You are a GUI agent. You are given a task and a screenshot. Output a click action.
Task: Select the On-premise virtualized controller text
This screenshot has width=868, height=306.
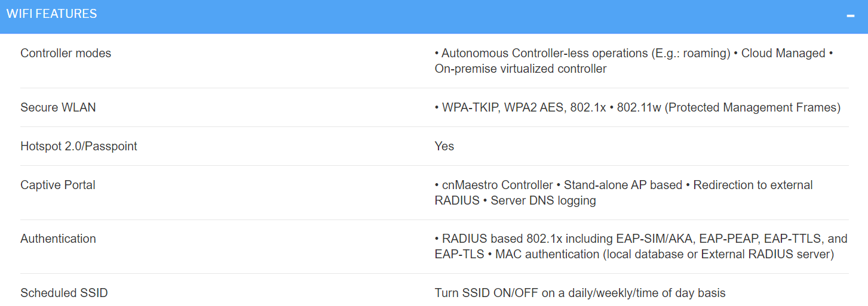pos(520,69)
